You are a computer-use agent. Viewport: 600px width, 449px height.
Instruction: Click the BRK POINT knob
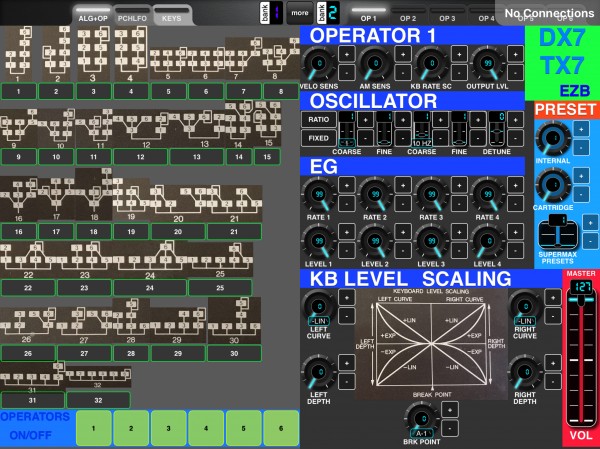click(x=421, y=420)
